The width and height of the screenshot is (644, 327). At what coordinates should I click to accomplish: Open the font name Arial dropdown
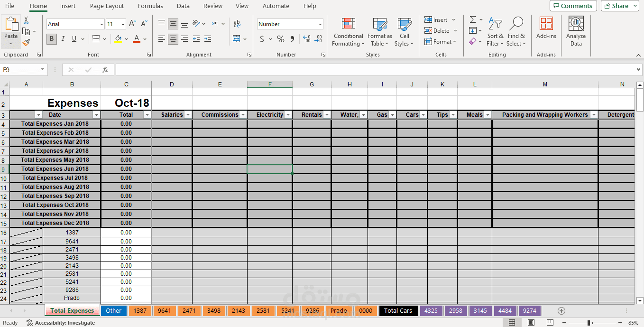(101, 24)
